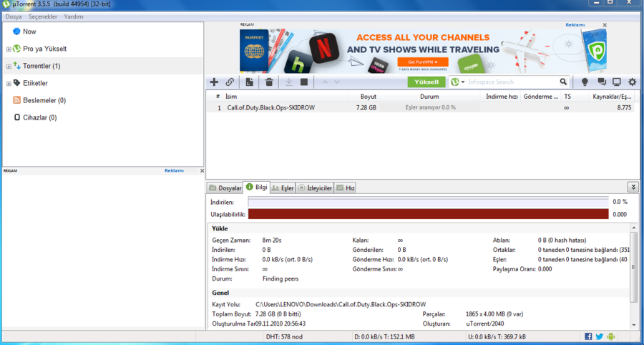
Task: Open the Dosya menu
Action: [x=14, y=17]
